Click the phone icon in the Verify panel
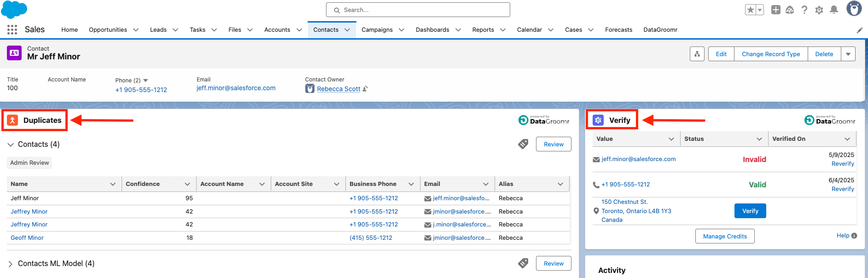Screen dimensions: 868x278 point(596,185)
